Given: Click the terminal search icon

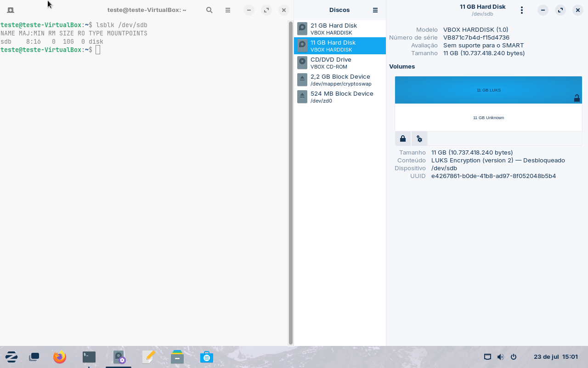Looking at the screenshot, I should (209, 10).
